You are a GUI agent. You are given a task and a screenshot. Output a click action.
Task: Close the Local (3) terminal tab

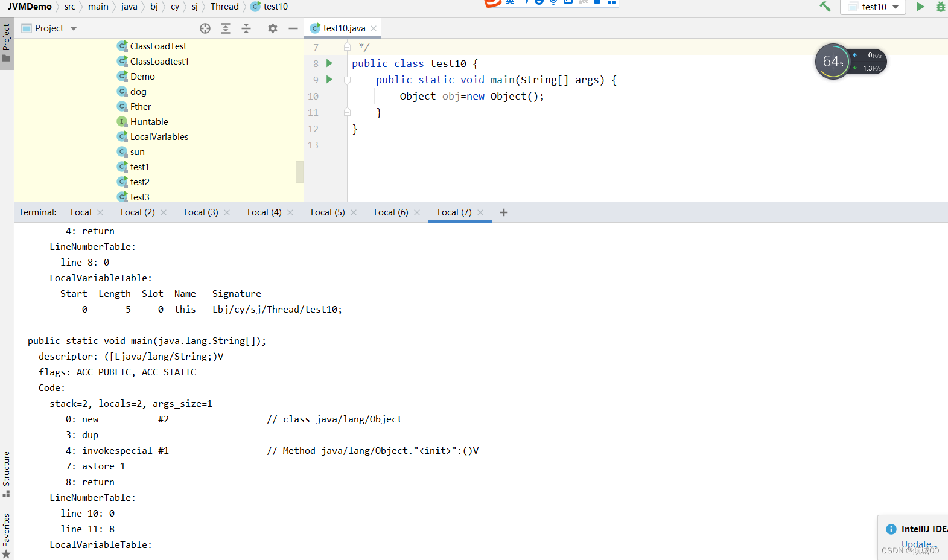click(x=227, y=212)
